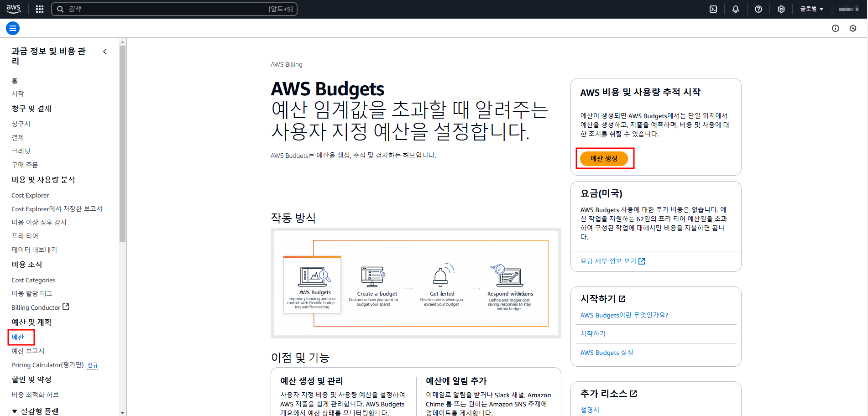Image resolution: width=868 pixels, height=416 pixels.
Task: Click the sidebar vertical scrollbar thumb
Action: pos(122,144)
